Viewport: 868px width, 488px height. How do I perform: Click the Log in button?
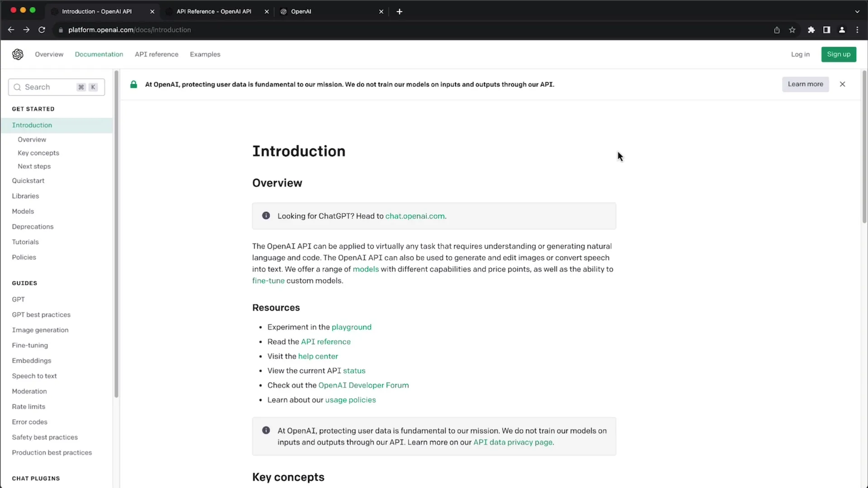(x=800, y=54)
